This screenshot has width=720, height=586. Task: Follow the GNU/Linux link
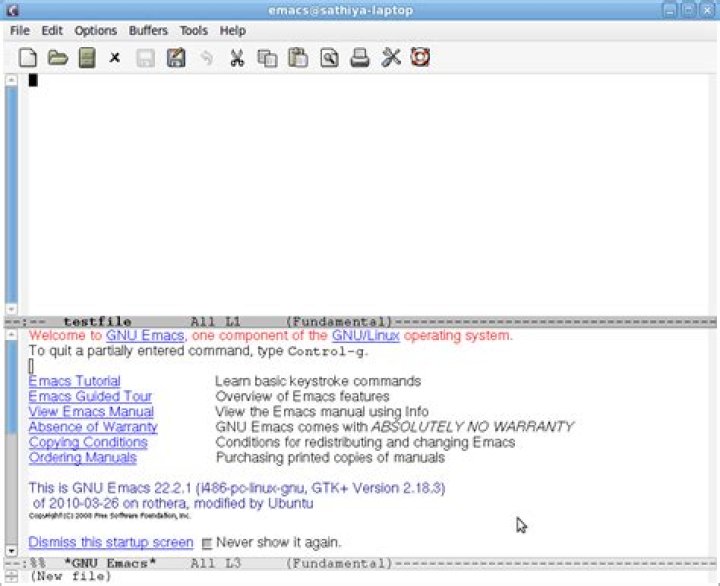click(366, 336)
